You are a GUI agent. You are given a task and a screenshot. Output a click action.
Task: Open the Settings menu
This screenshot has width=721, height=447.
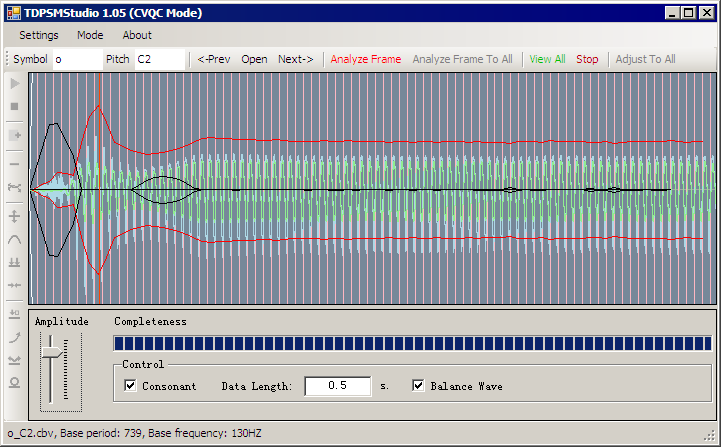click(39, 35)
